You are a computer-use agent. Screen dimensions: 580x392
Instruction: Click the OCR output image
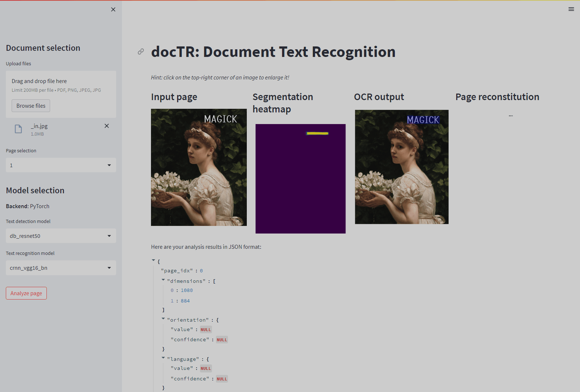402,167
